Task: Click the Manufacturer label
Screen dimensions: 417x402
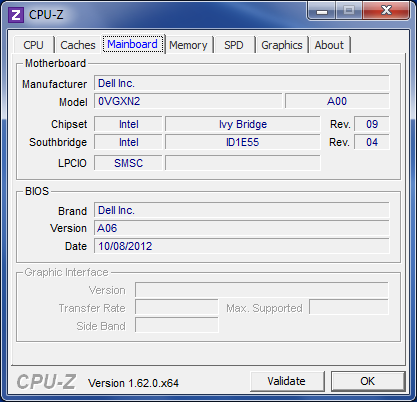Action: coord(54,84)
